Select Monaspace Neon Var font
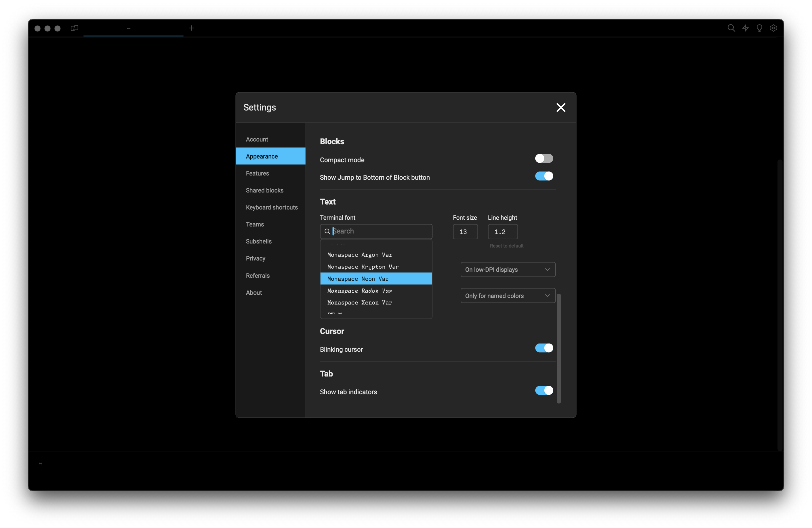The image size is (812, 528). [376, 279]
